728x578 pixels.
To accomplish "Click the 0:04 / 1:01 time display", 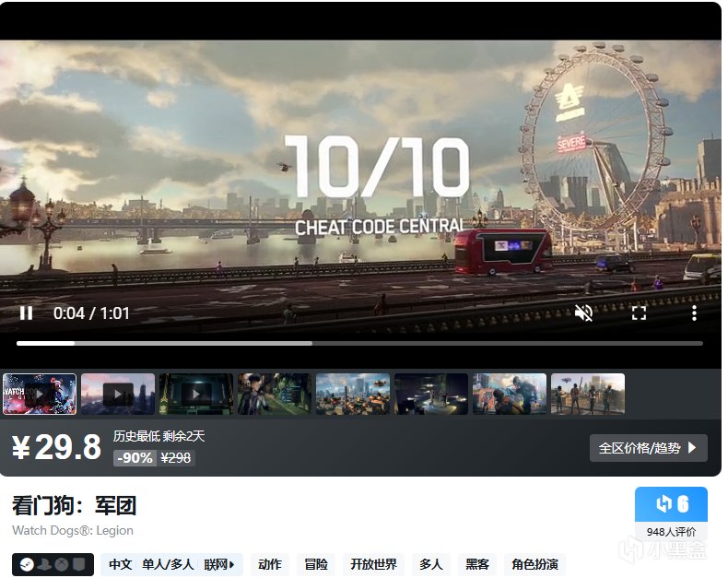I will click(x=91, y=313).
